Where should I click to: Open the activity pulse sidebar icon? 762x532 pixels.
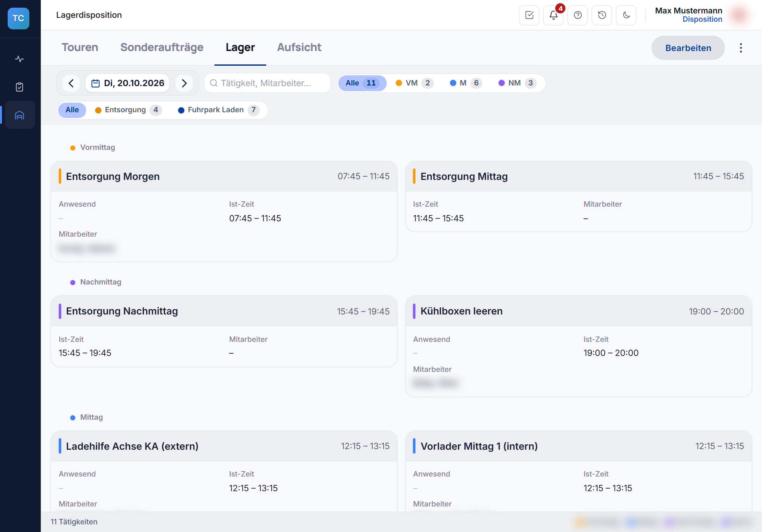point(19,59)
